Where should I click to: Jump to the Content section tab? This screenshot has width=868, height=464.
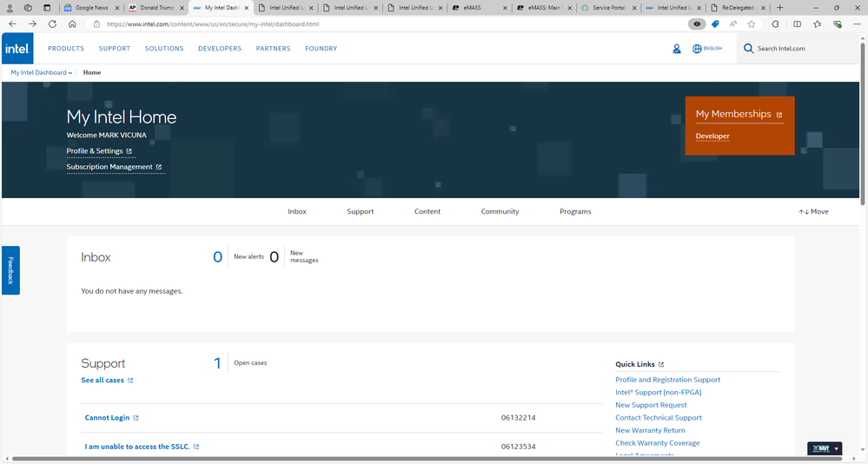point(427,211)
